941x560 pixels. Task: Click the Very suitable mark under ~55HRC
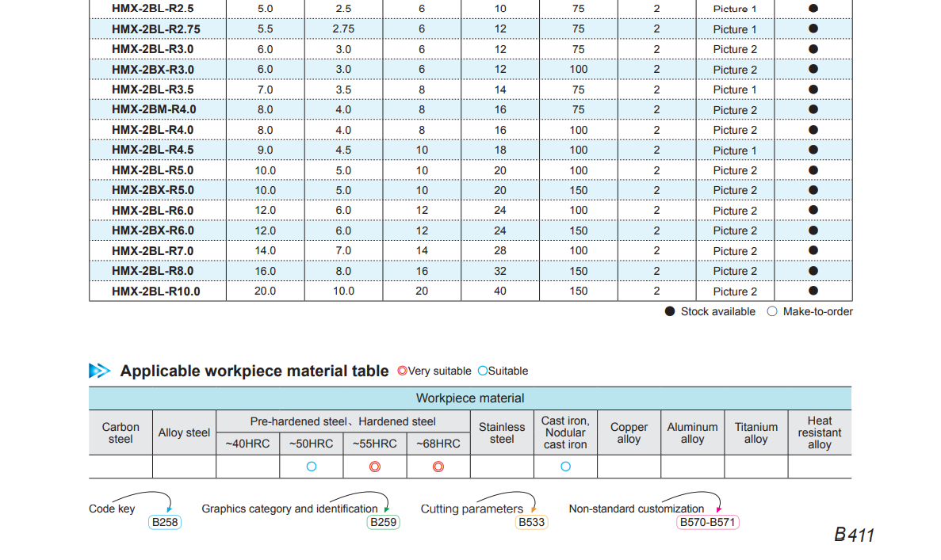coord(375,467)
